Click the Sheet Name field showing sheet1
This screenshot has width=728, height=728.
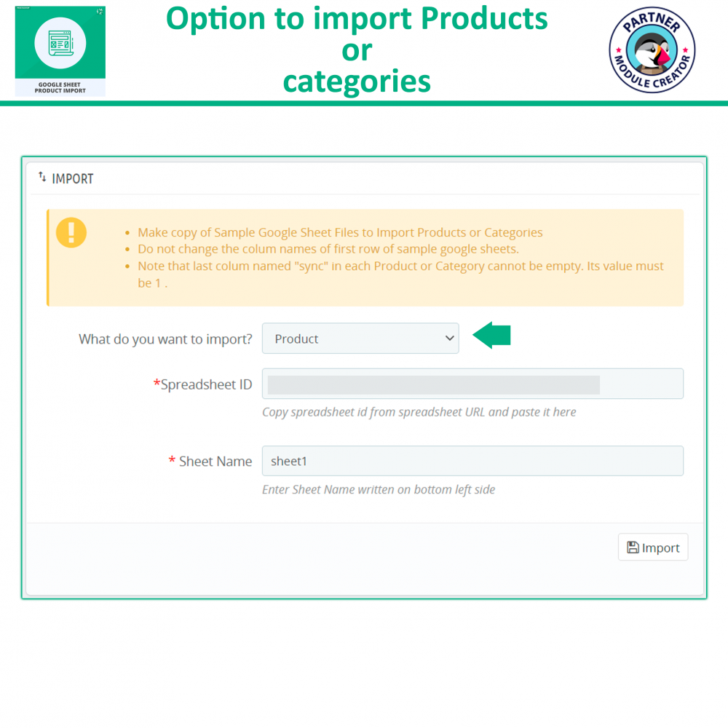click(x=473, y=461)
